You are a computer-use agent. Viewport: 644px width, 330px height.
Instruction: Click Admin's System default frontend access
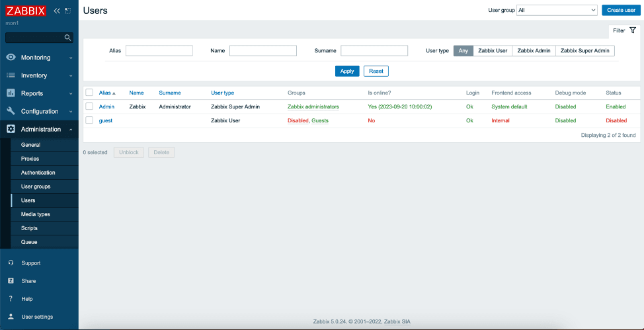tap(509, 106)
